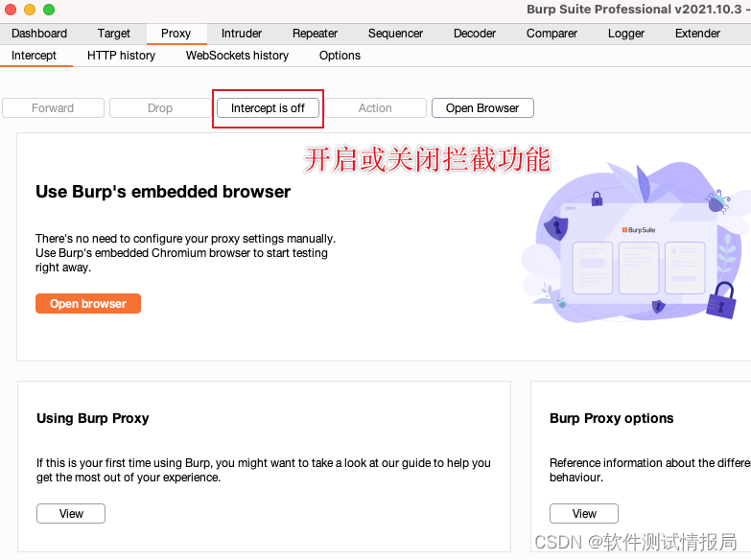Viewport: 751px width, 560px height.
Task: Minimize the window with yellow button
Action: click(x=30, y=9)
